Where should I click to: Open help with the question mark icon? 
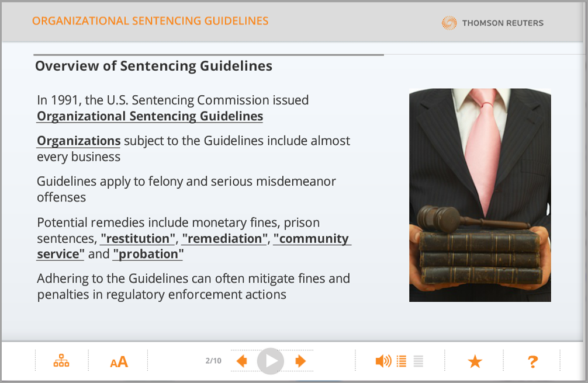(532, 362)
